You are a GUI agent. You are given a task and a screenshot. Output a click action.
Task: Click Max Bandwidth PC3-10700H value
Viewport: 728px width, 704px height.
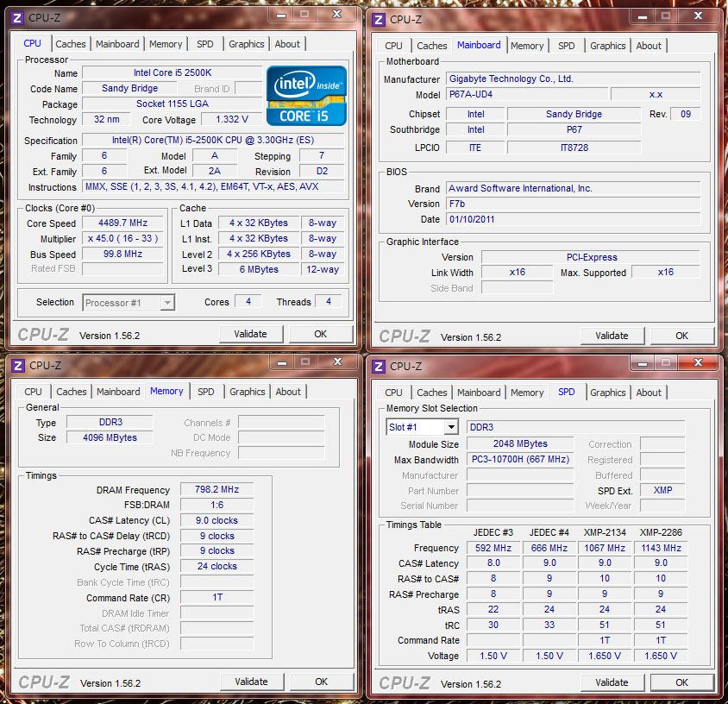coord(520,459)
